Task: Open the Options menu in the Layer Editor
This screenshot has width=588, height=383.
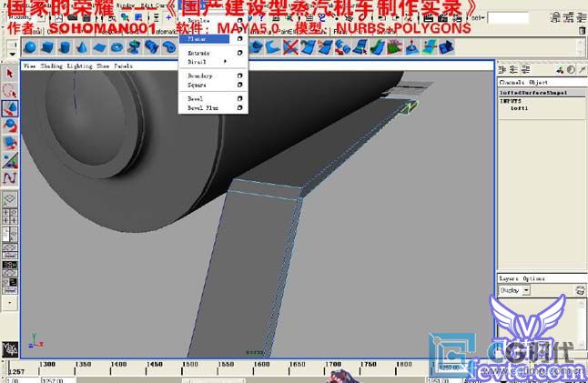Action: click(534, 278)
